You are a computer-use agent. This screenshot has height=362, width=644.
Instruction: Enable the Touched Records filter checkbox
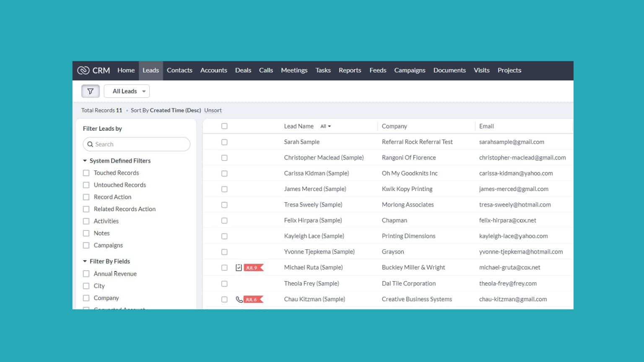click(x=86, y=173)
